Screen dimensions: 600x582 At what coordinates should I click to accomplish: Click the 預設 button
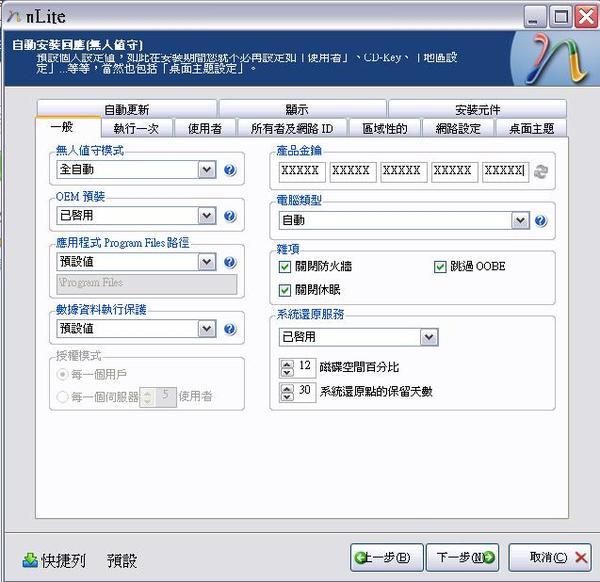pyautogui.click(x=122, y=561)
